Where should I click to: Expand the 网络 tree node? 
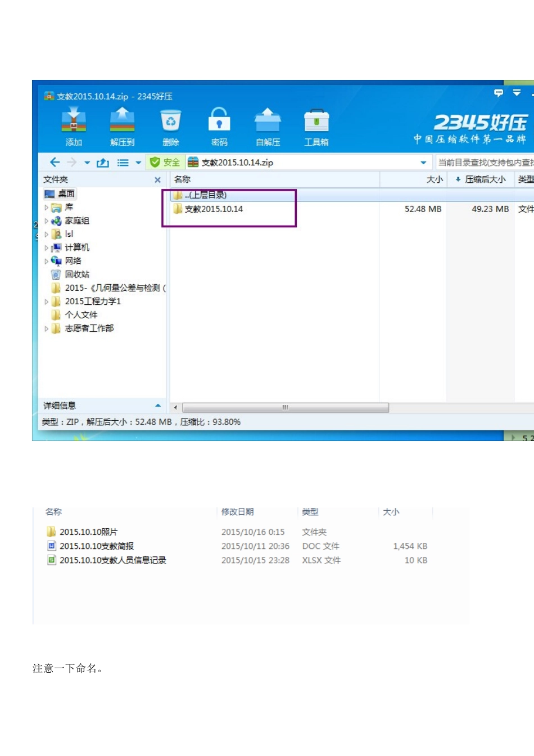coord(46,261)
